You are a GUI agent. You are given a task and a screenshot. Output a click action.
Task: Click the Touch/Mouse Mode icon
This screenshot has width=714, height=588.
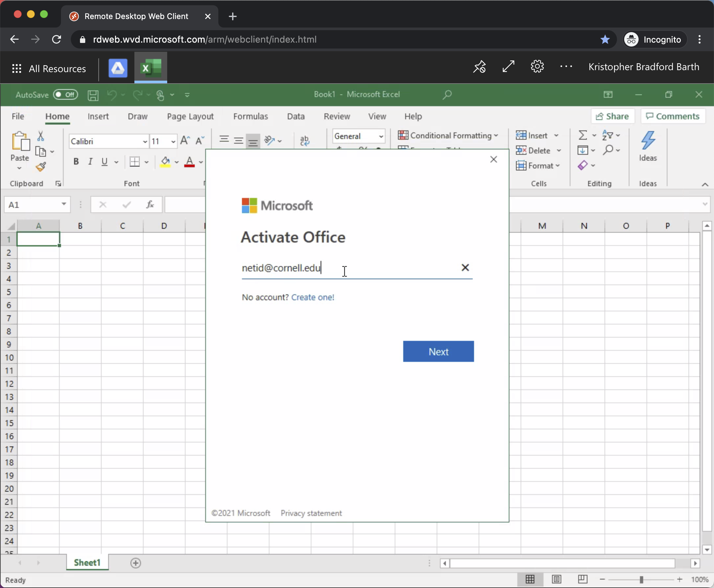[161, 95]
